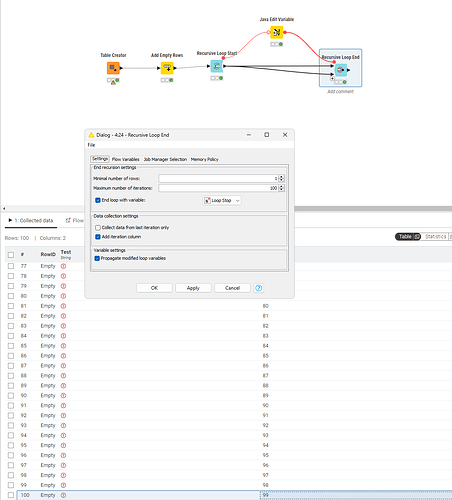Open the Loop Stop variable dropdown
452x500 pixels.
222,201
